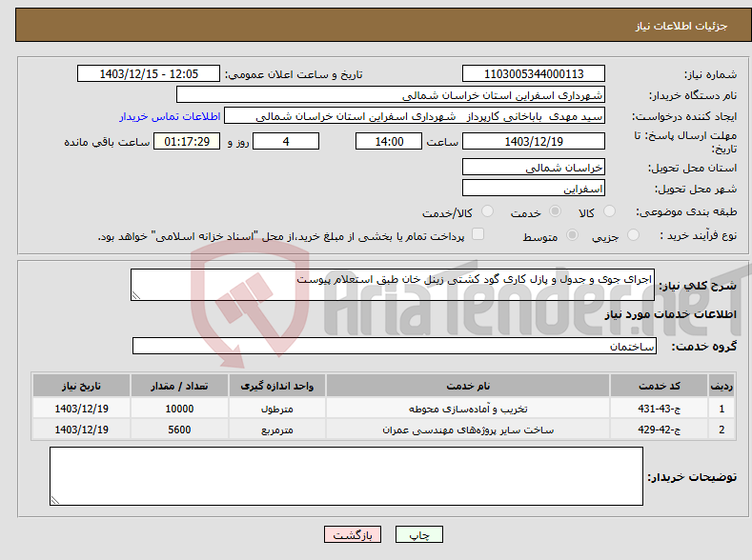Click the ردیف column header

click(722, 386)
